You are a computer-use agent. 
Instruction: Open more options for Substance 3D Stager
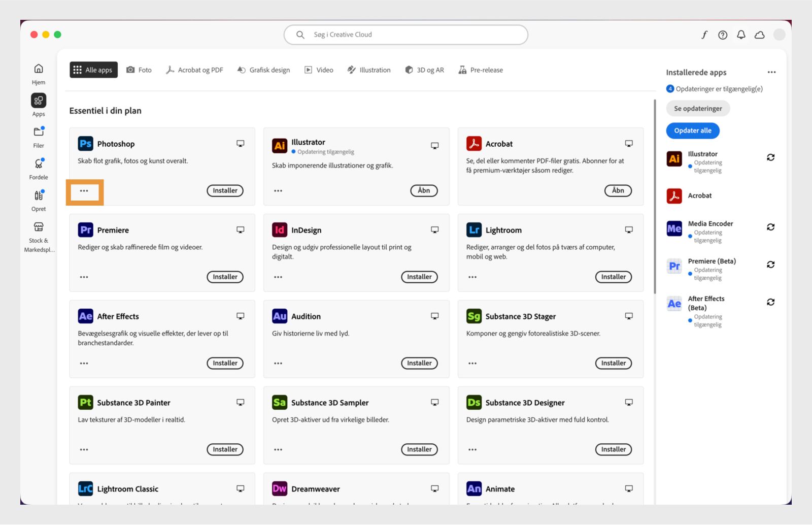[472, 364]
